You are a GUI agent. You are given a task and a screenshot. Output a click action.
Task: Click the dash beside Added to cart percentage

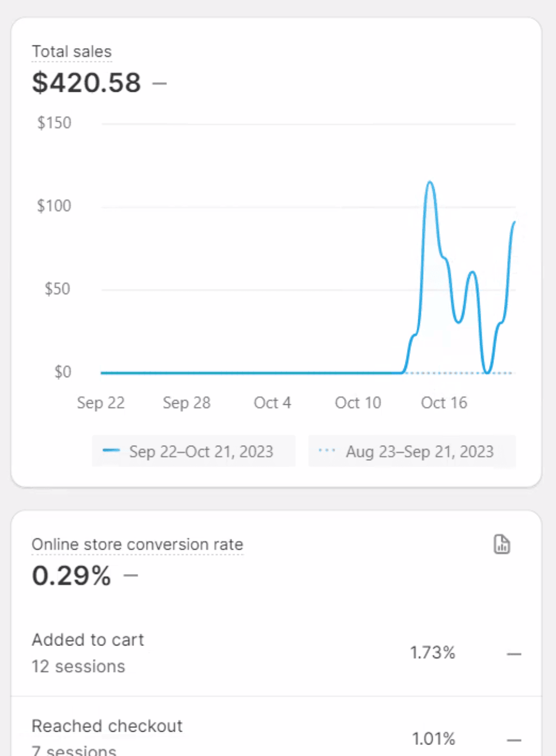pyautogui.click(x=514, y=654)
